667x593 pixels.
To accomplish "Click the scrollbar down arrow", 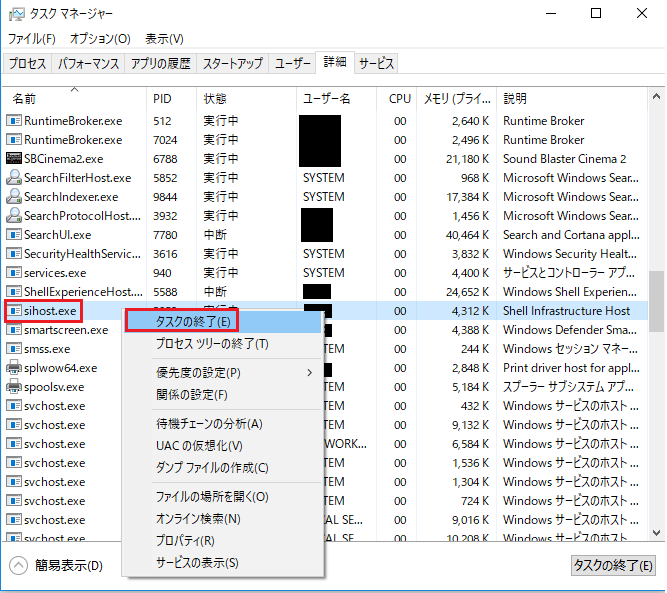I will 656,533.
